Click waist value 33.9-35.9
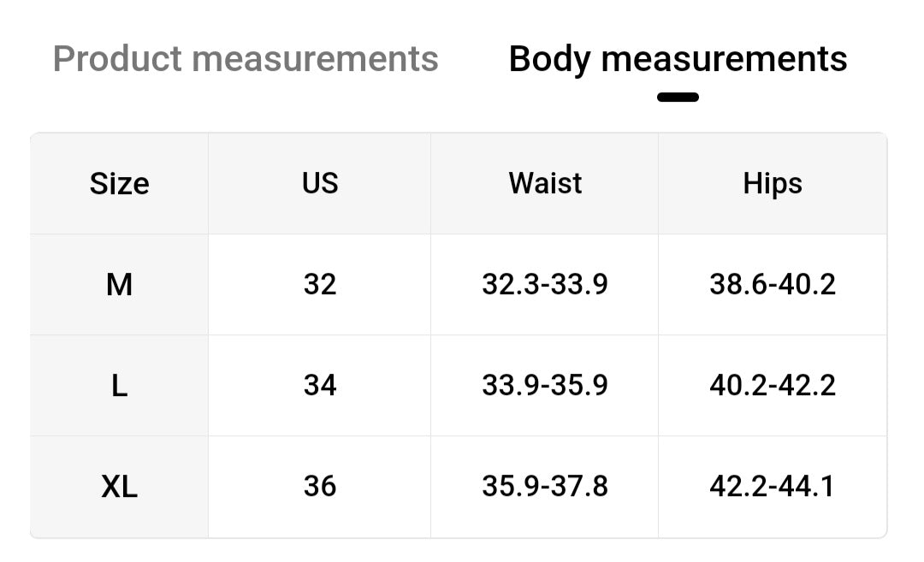Screen dimensions: 924x562 (x=545, y=385)
